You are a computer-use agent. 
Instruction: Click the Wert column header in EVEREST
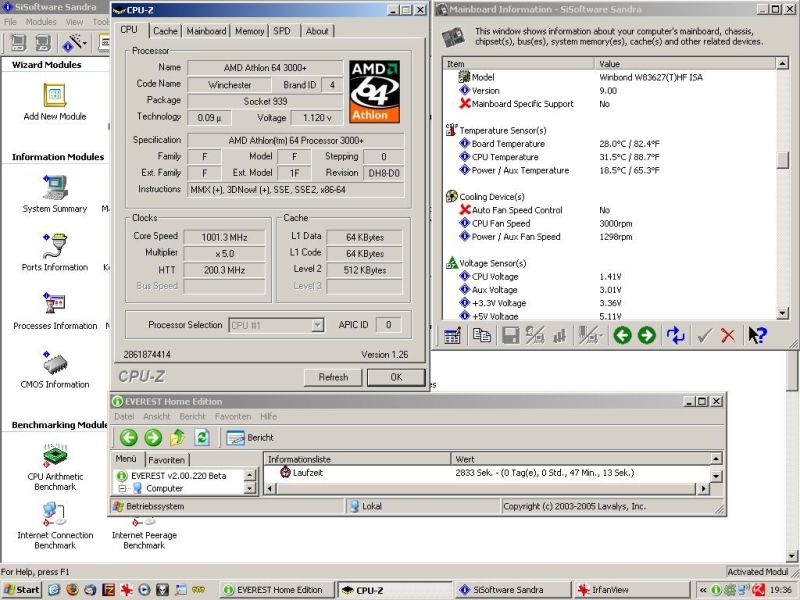tap(581, 459)
